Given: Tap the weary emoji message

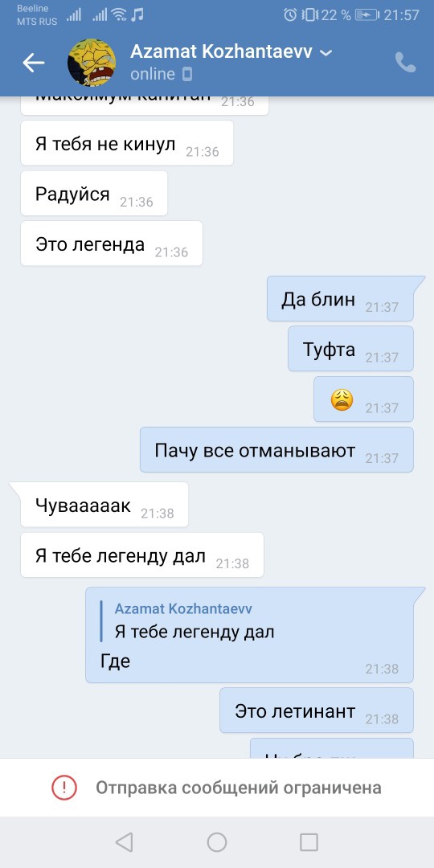Looking at the screenshot, I should pos(364,399).
